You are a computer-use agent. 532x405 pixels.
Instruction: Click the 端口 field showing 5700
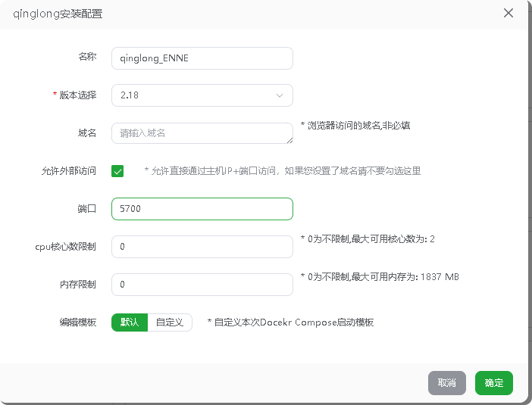202,209
